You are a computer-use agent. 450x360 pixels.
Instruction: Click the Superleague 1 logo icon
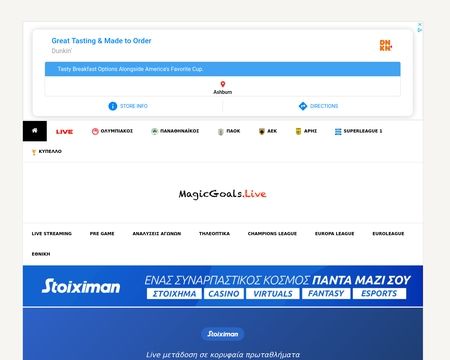coord(338,132)
